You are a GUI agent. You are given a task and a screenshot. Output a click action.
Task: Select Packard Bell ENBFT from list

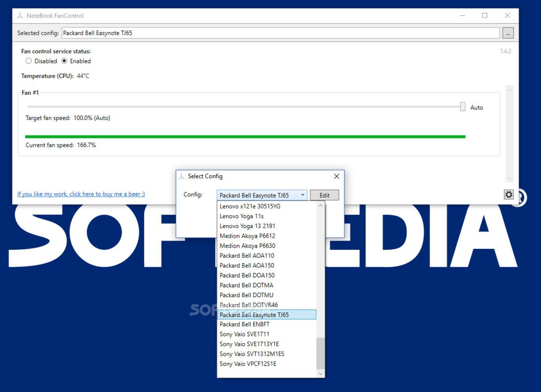pyautogui.click(x=267, y=324)
